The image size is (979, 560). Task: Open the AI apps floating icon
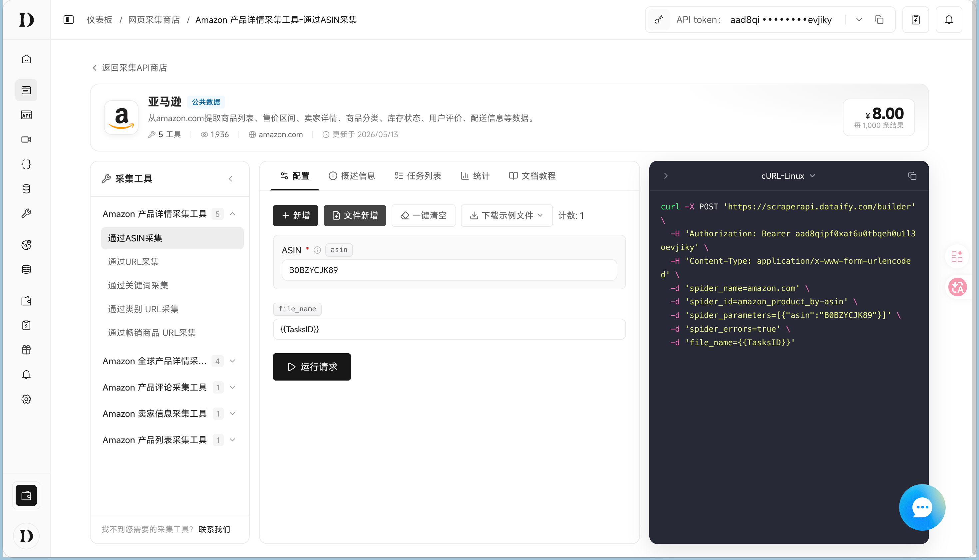point(957,256)
